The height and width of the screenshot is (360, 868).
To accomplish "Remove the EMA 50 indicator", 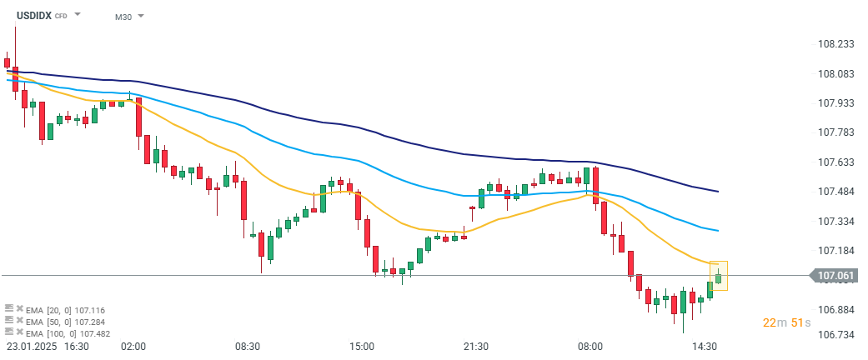I will [x=18, y=320].
